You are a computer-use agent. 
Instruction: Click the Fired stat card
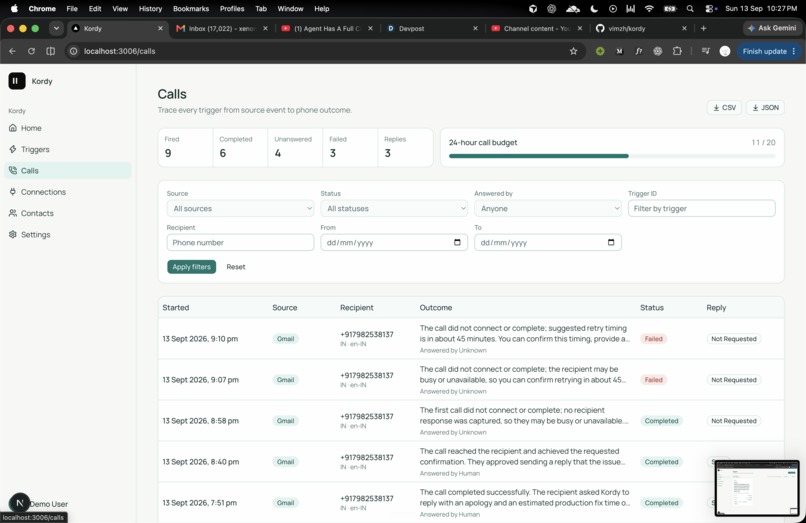[185, 147]
